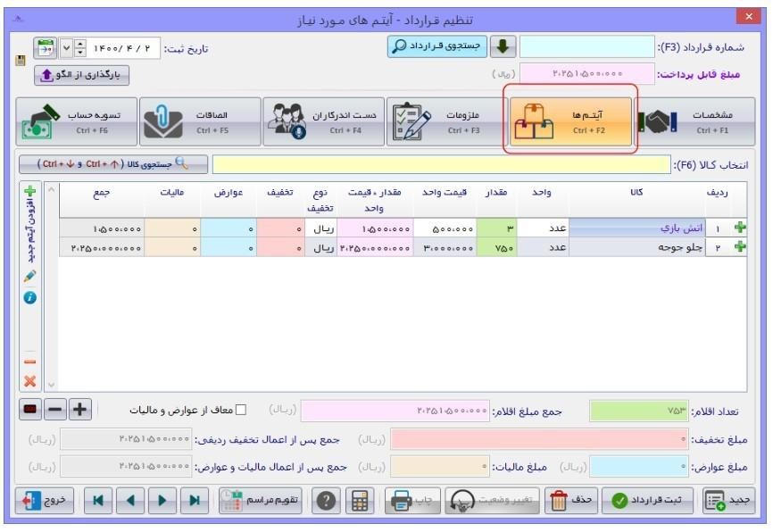Click the مالیات cell in آتش بازی row
Screen dimensions: 773x532
172,229
